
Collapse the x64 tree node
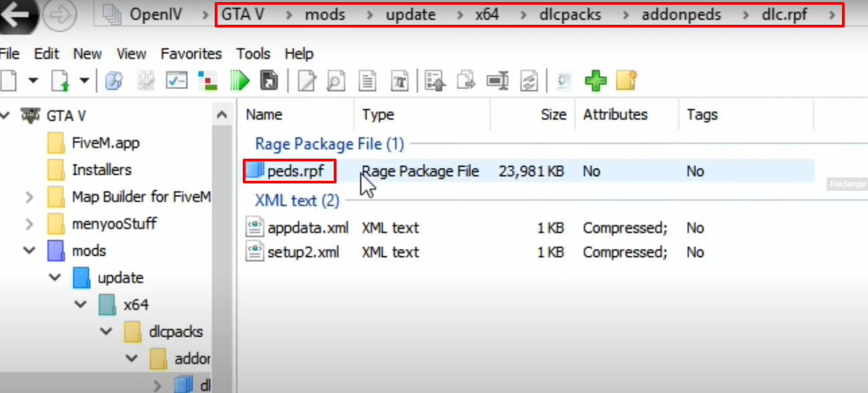(x=81, y=305)
